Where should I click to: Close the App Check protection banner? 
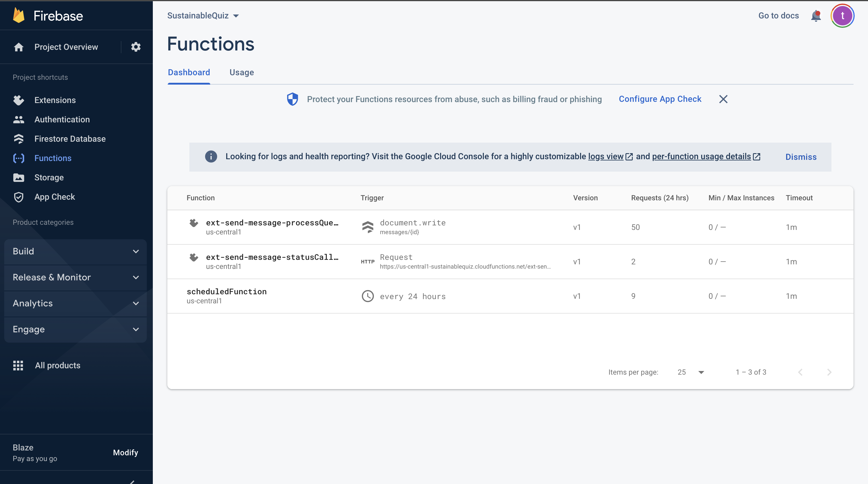pyautogui.click(x=723, y=99)
